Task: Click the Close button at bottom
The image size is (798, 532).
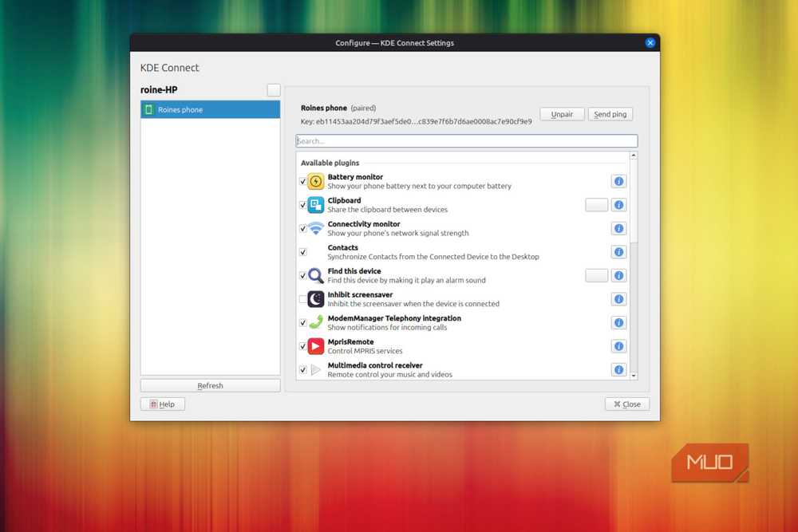Action: [x=627, y=404]
